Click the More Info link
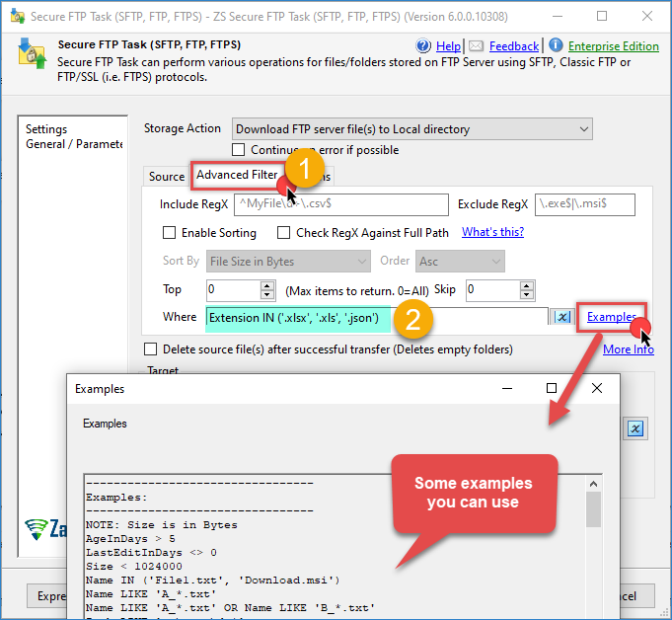This screenshot has height=620, width=672. [629, 349]
